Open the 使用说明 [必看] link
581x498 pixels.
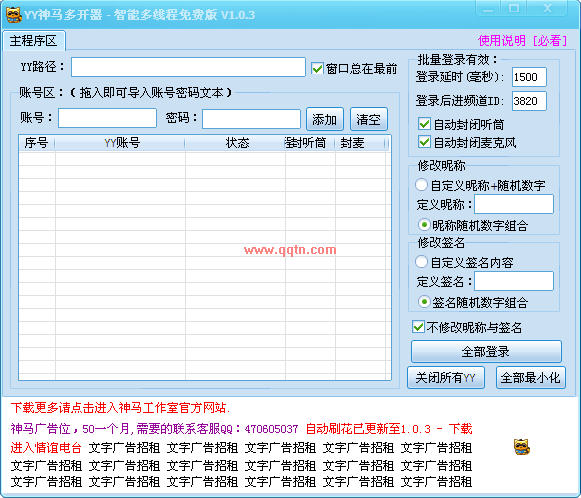[522, 41]
